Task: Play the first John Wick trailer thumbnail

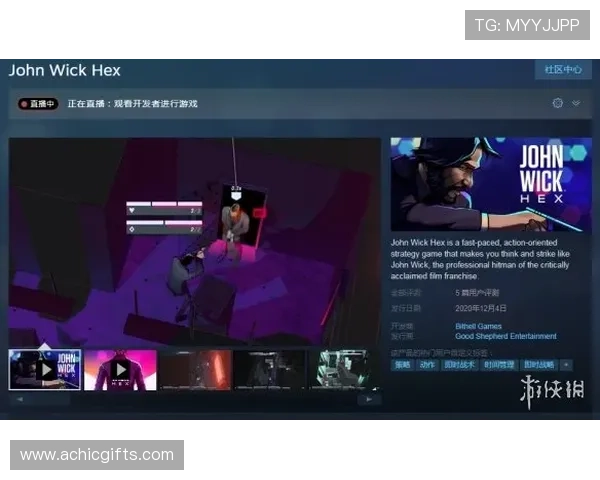Action: 45,369
